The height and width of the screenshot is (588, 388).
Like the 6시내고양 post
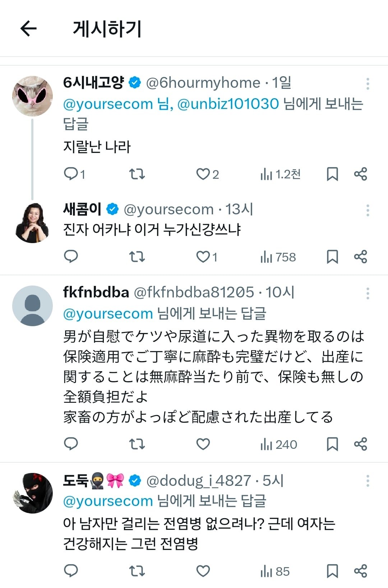(203, 174)
